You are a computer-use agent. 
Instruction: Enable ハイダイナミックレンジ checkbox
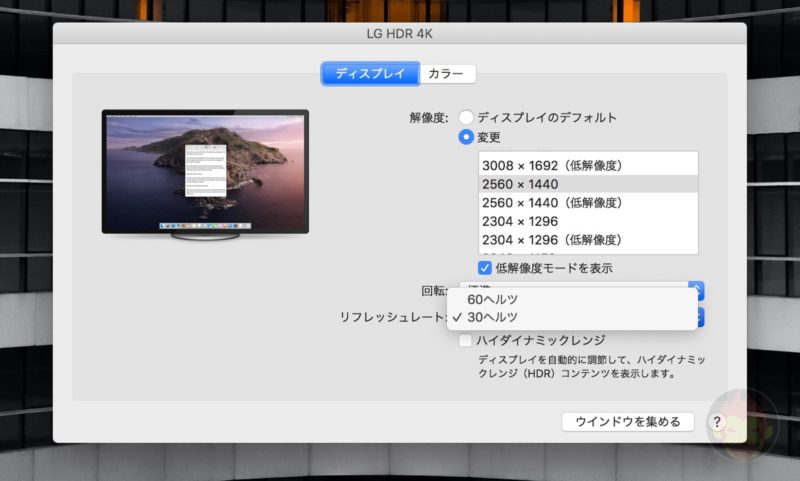point(465,340)
